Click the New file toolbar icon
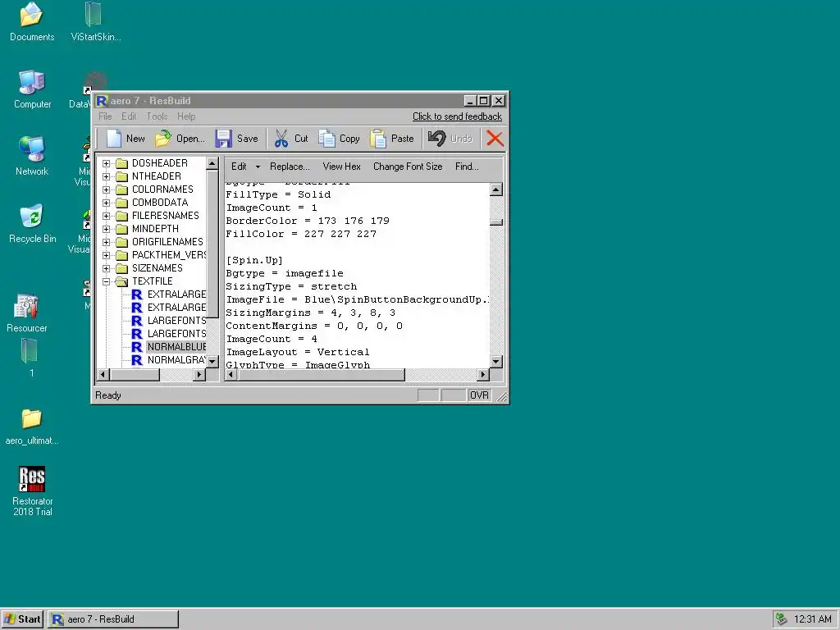 (x=114, y=138)
